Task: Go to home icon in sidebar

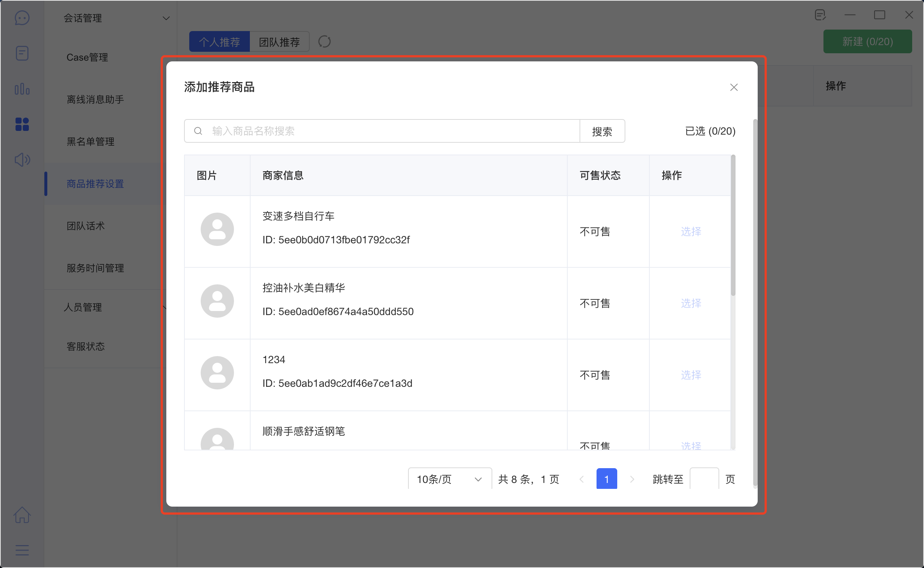Action: [x=22, y=515]
